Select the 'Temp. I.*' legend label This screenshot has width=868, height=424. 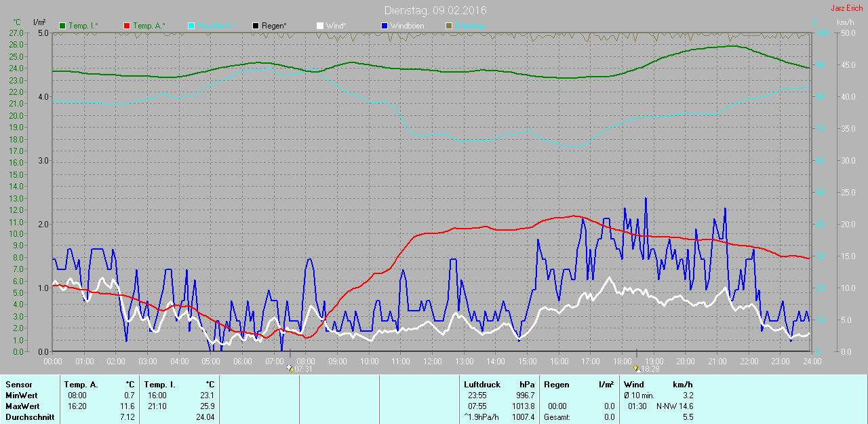[x=83, y=26]
